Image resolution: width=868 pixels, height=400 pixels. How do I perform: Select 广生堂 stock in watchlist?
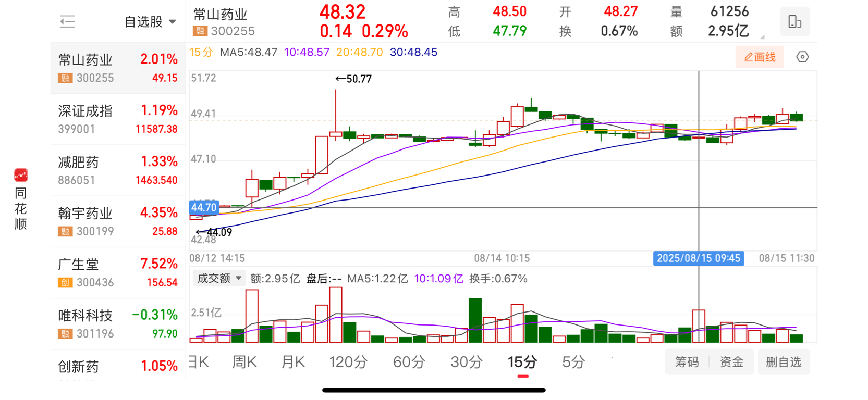118,272
